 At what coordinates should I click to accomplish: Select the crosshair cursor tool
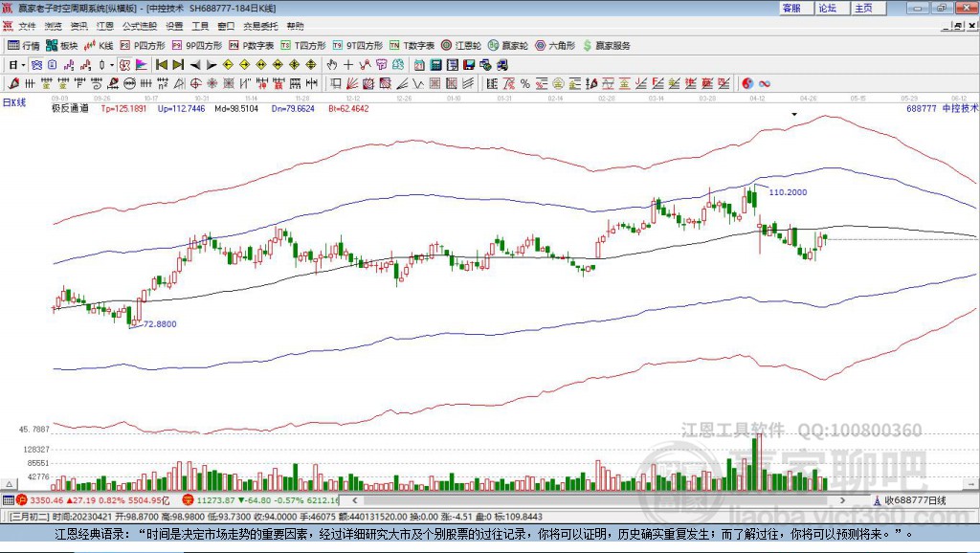point(348,64)
